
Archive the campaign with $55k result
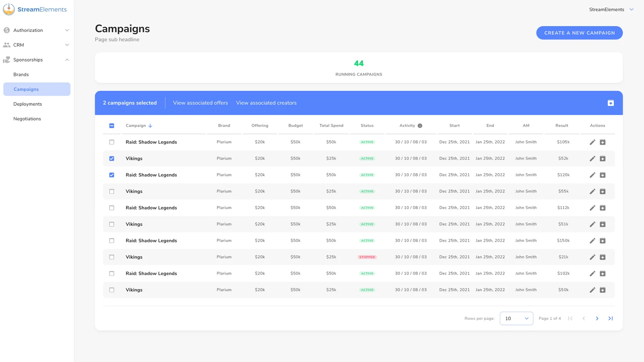tap(603, 191)
